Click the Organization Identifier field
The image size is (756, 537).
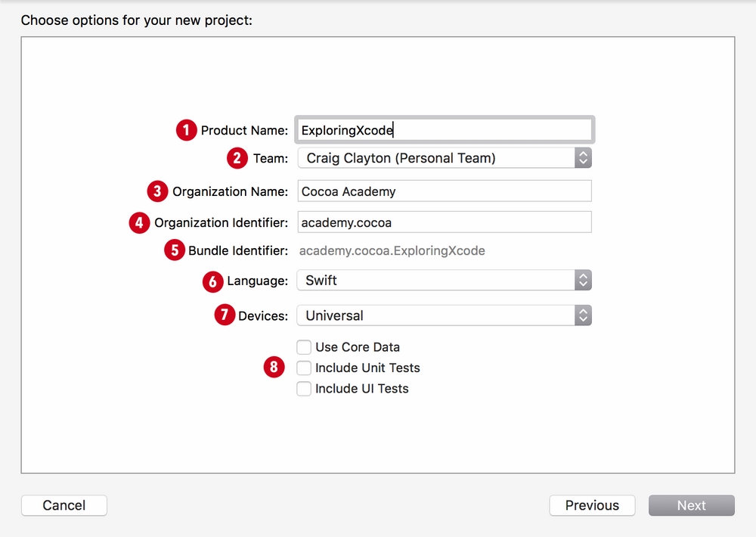click(445, 222)
